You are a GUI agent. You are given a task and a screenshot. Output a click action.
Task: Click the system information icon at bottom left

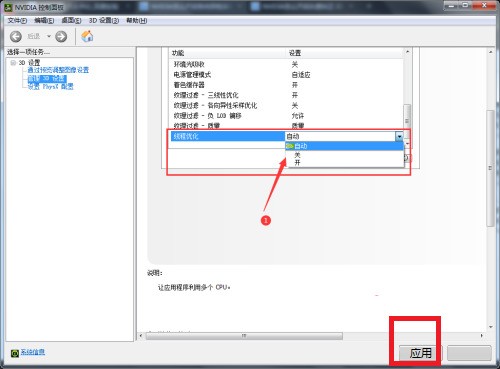pyautogui.click(x=15, y=353)
